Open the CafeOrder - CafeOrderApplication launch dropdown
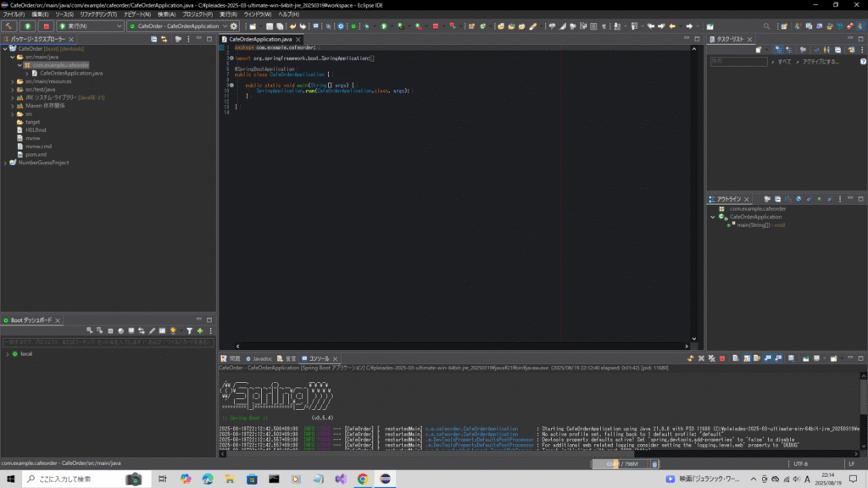The width and height of the screenshot is (868, 488). (177, 26)
